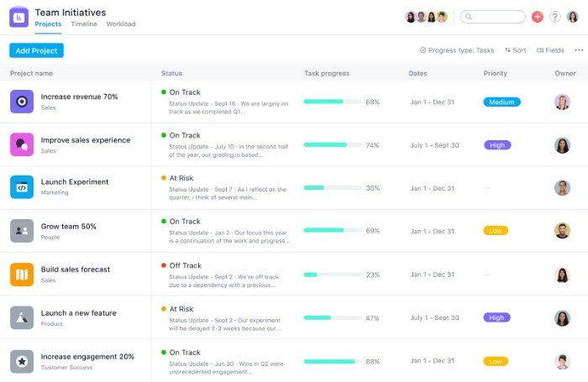Viewport: 588px width, 382px height.
Task: Open the help question mark icon
Action: pyautogui.click(x=555, y=17)
